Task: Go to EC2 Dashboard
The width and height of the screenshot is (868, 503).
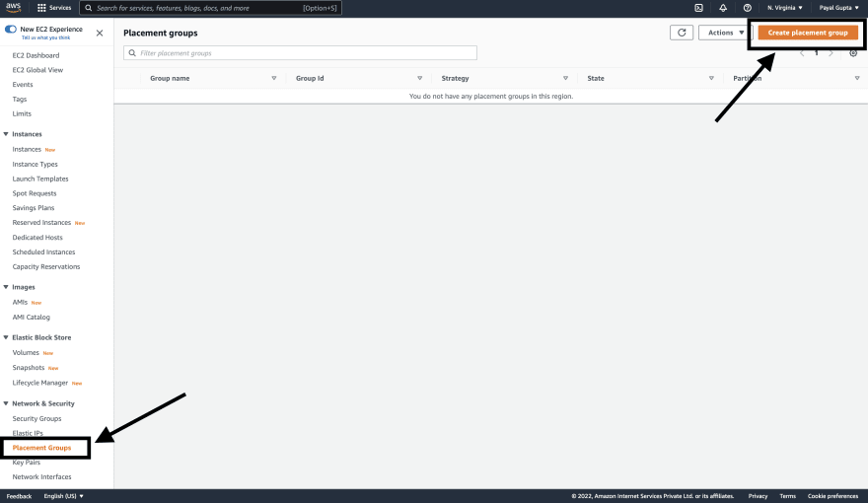Action: (36, 55)
